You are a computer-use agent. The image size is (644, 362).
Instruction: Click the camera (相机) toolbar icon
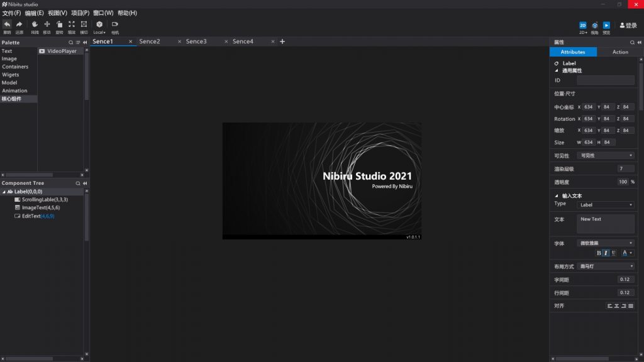point(115,25)
